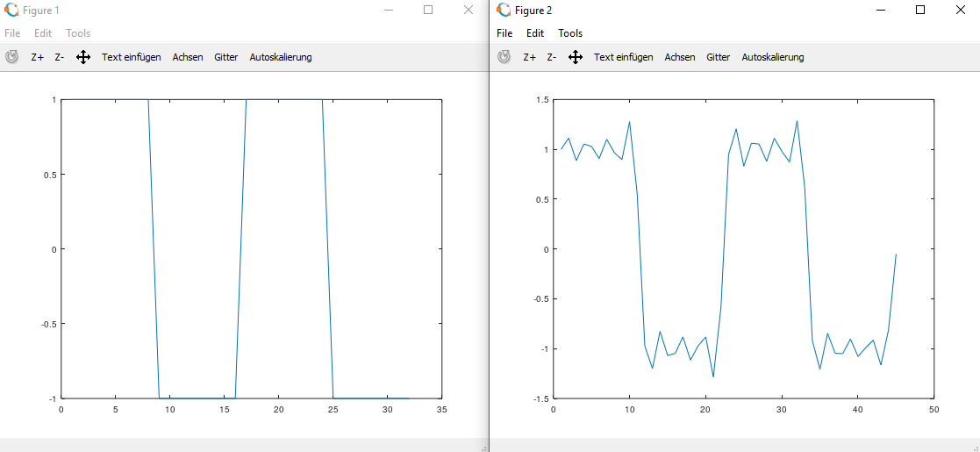This screenshot has width=980, height=452.
Task: Open the Edit menu in Figure 1
Action: pos(43,33)
